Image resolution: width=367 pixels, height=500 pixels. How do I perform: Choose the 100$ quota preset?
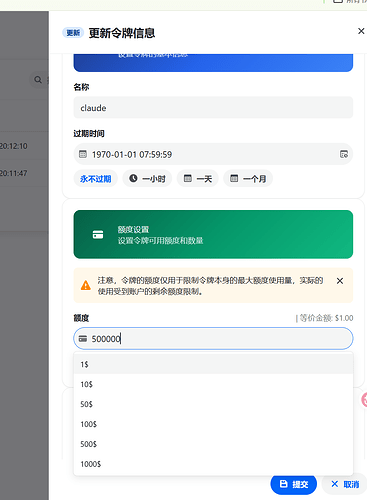pos(213,424)
